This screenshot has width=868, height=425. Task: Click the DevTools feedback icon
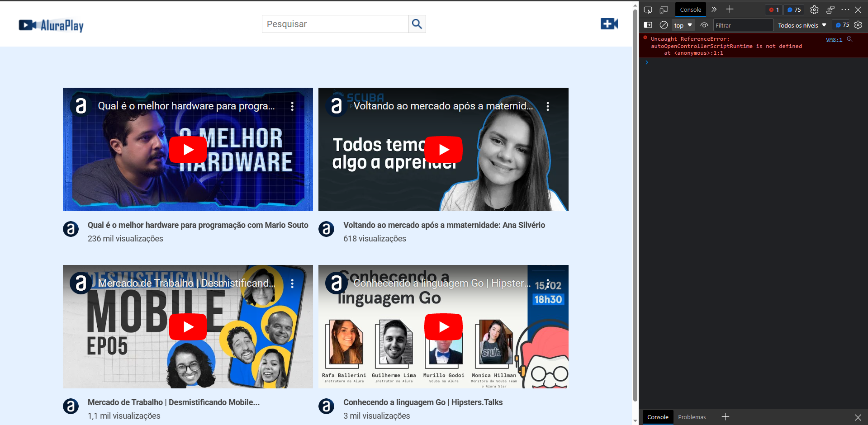pos(830,9)
